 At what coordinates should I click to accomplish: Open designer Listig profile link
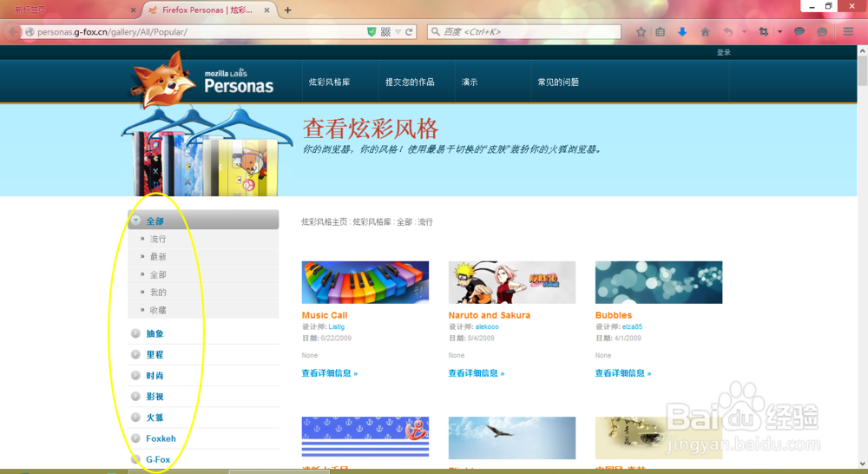(x=336, y=326)
